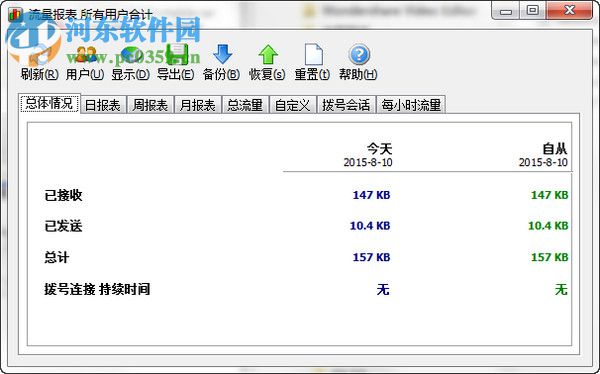Close the 流量报表 window

tap(569, 11)
